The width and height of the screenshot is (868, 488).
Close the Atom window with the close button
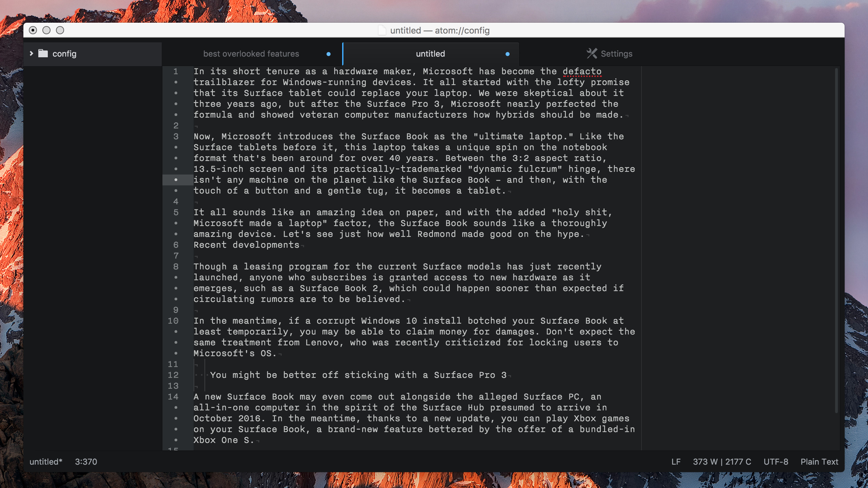point(33,30)
